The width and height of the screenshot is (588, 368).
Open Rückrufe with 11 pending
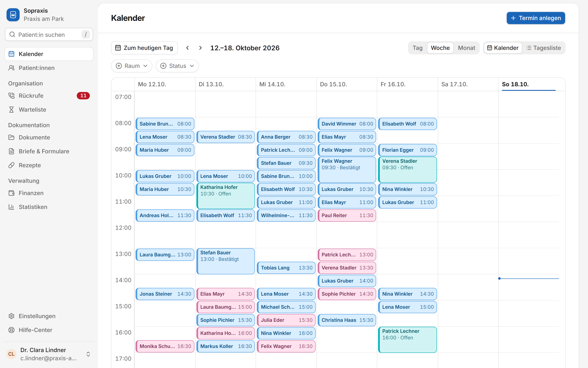tap(49, 96)
